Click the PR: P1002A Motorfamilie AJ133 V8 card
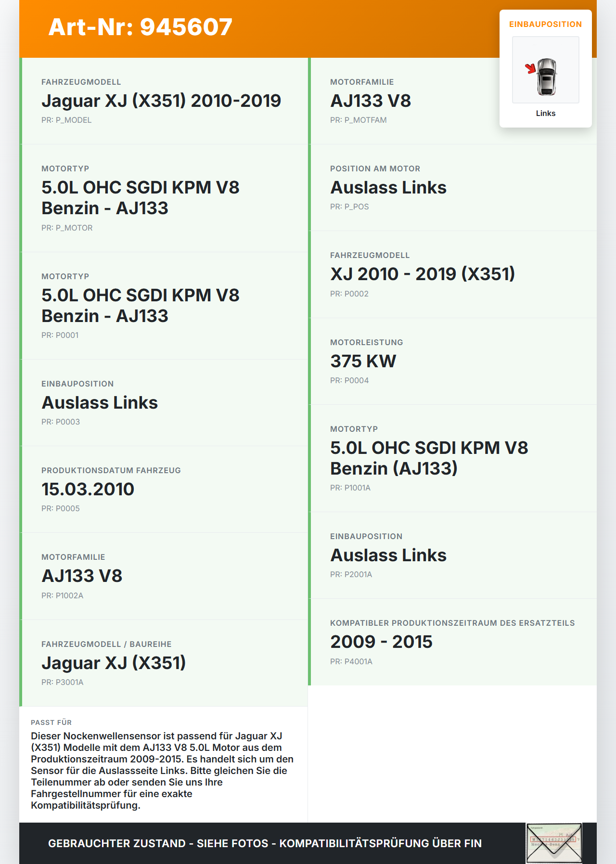 pos(164,576)
